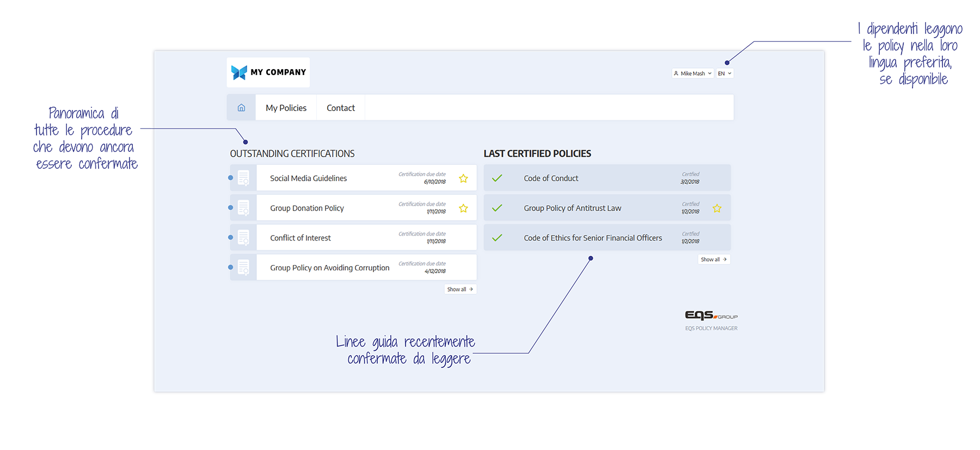Star the Group Donation Policy
Viewport: 980px width, 450px height.
pos(463,208)
